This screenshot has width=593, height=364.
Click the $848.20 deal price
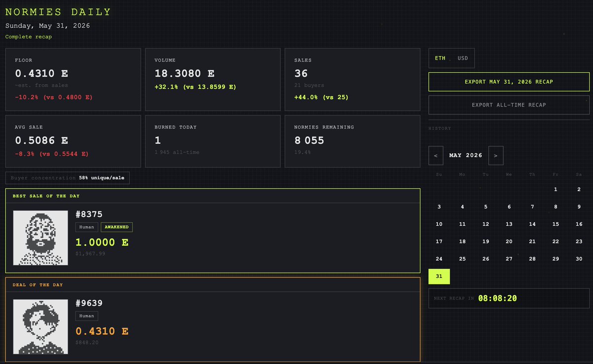pyautogui.click(x=87, y=342)
